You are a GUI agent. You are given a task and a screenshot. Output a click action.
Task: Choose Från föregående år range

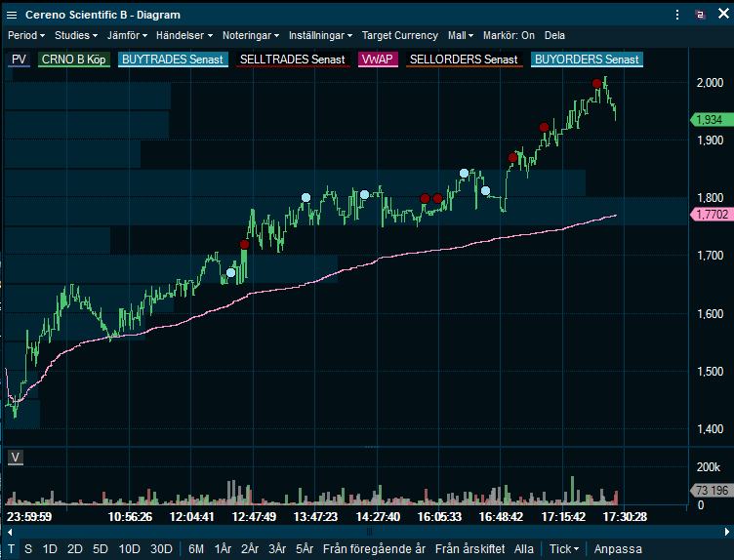tap(374, 548)
